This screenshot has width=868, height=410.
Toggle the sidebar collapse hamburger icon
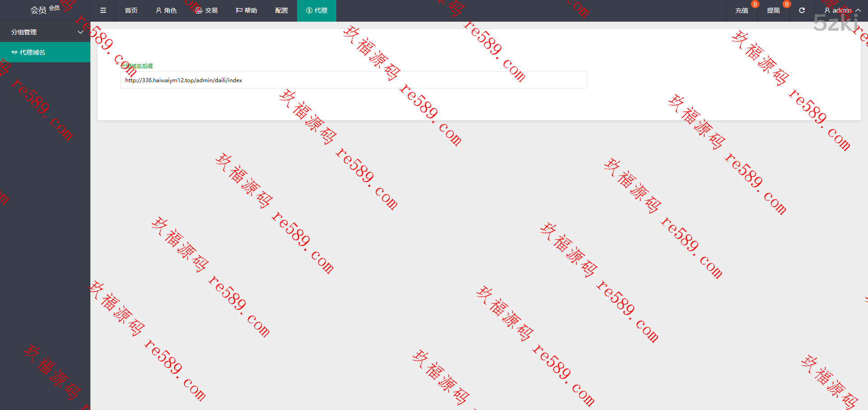coord(103,10)
